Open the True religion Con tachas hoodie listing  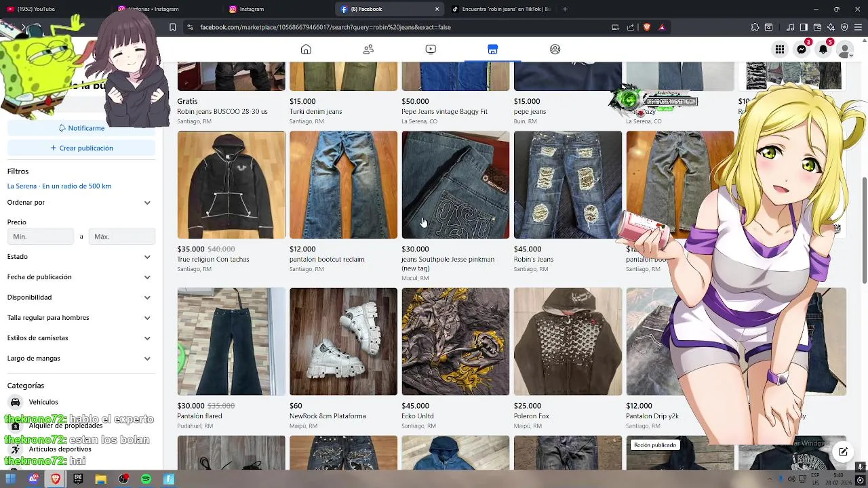(231, 184)
